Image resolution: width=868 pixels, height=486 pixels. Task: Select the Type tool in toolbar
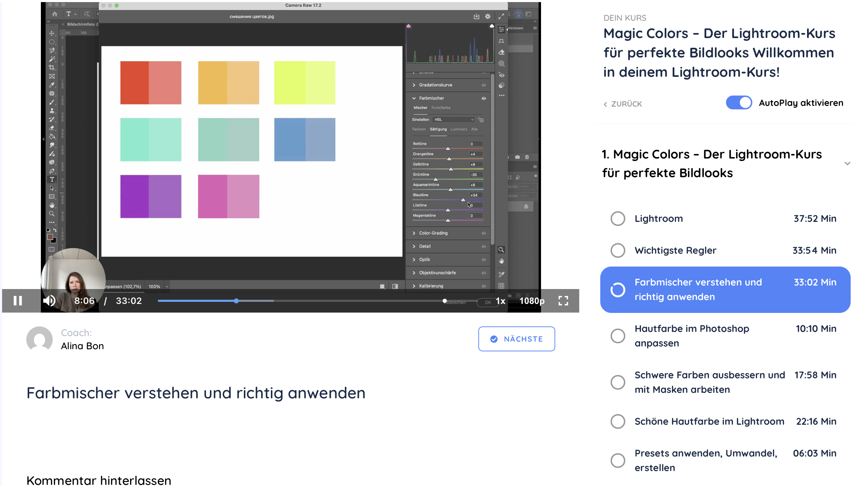[x=52, y=179]
